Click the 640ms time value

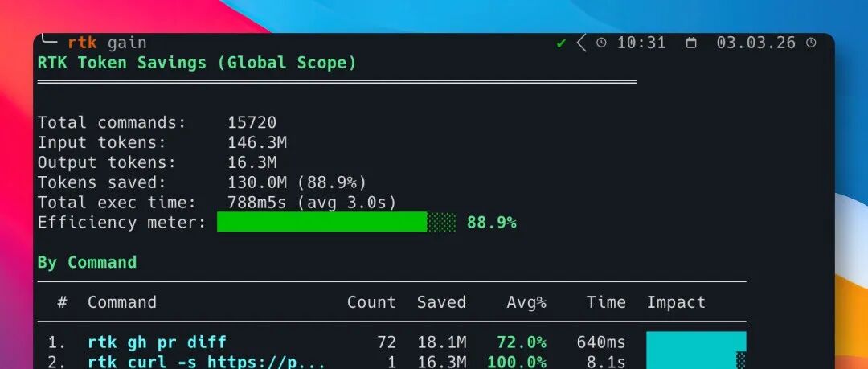pyautogui.click(x=601, y=342)
